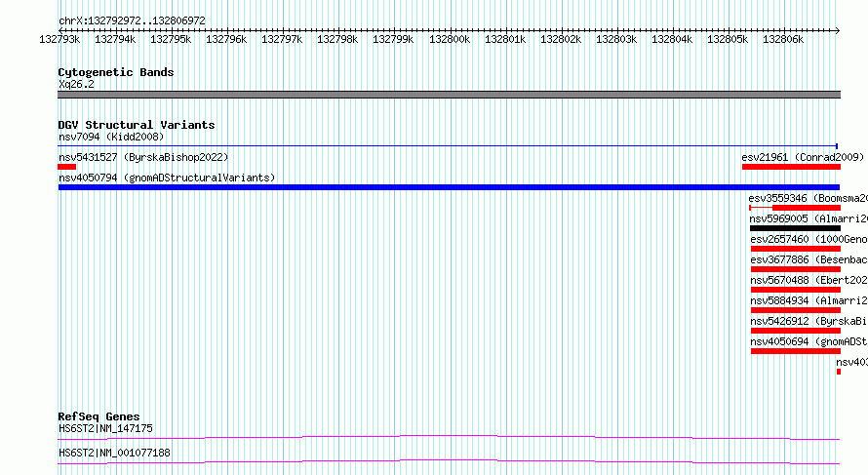Screen dimensions: 868x475
Task: Click the red nsv4050694 variant bar
Action: (x=796, y=351)
